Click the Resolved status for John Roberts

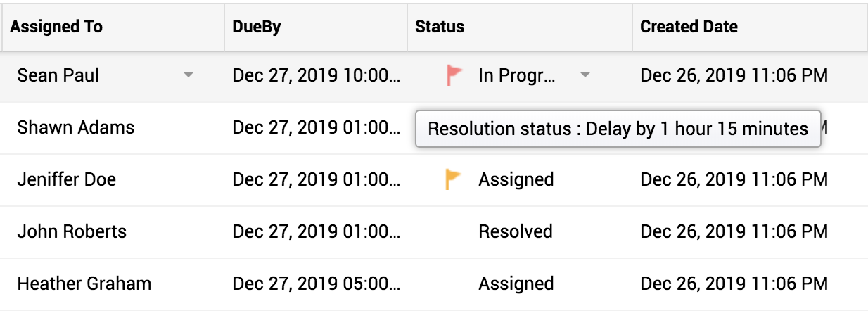click(x=516, y=231)
